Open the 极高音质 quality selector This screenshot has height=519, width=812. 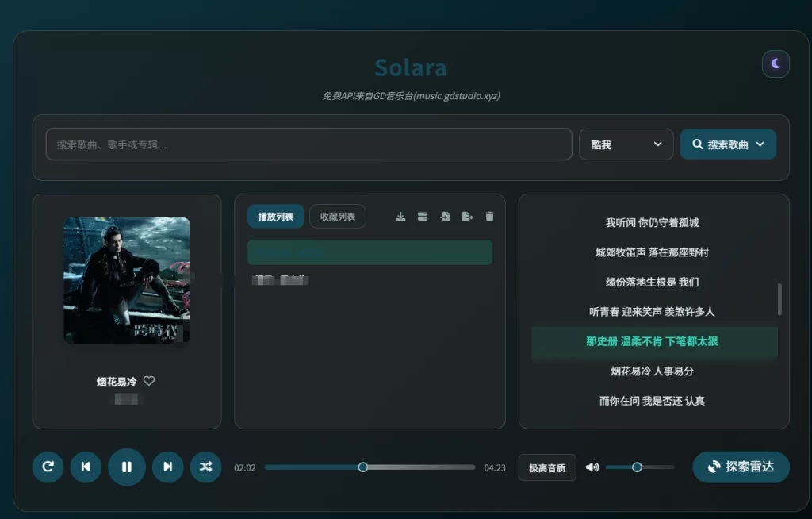547,467
